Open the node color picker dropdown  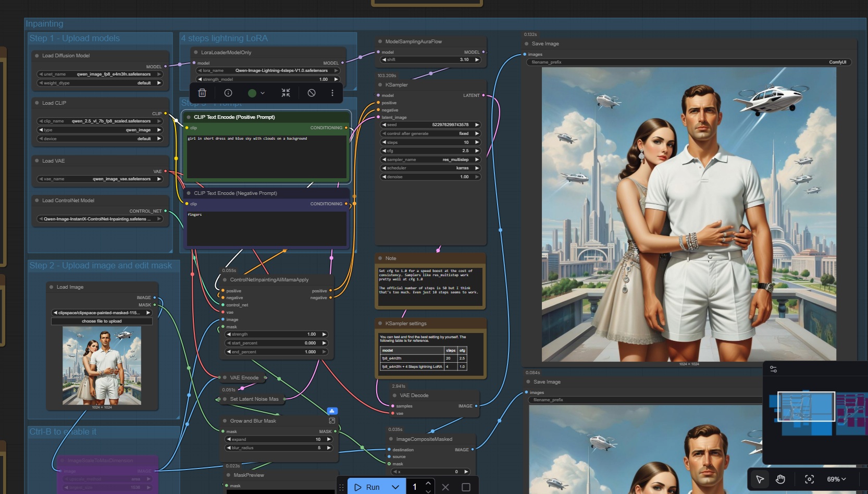(x=256, y=93)
